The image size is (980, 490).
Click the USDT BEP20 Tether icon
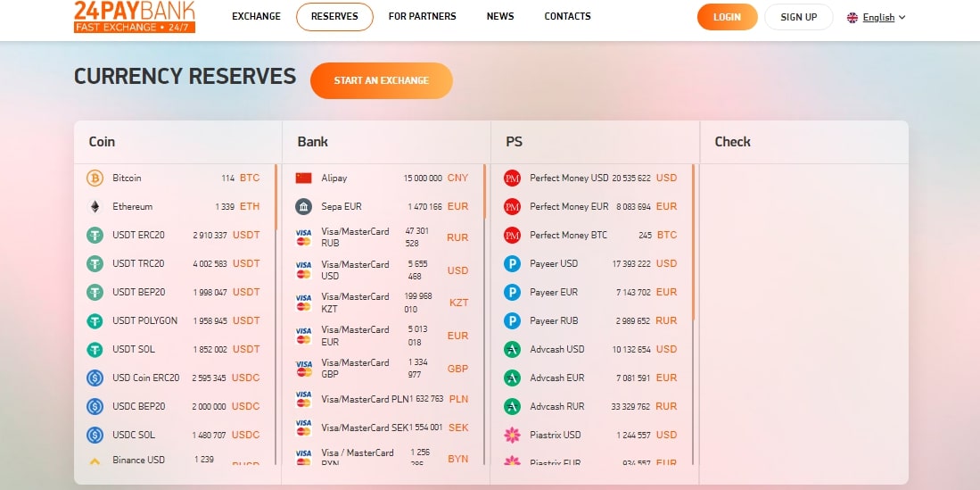coord(95,292)
